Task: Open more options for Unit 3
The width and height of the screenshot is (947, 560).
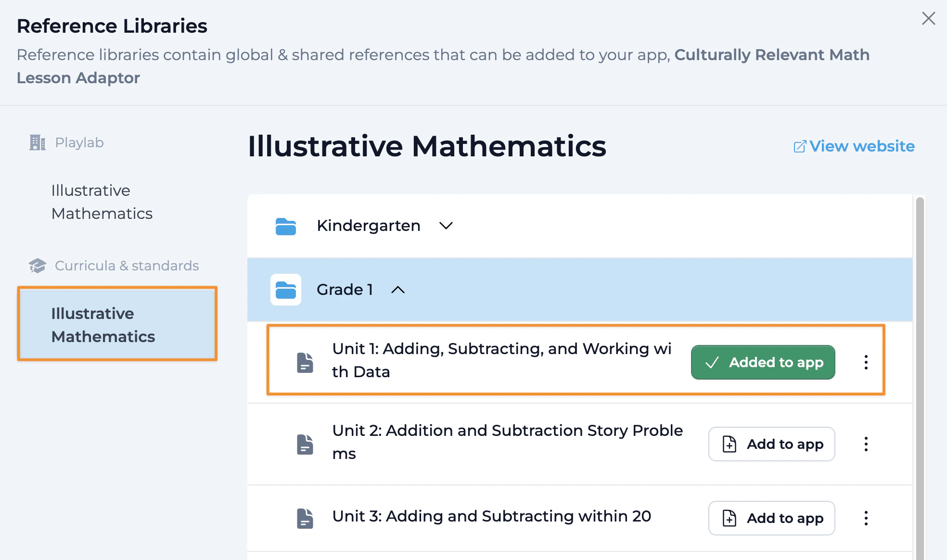Action: tap(866, 518)
